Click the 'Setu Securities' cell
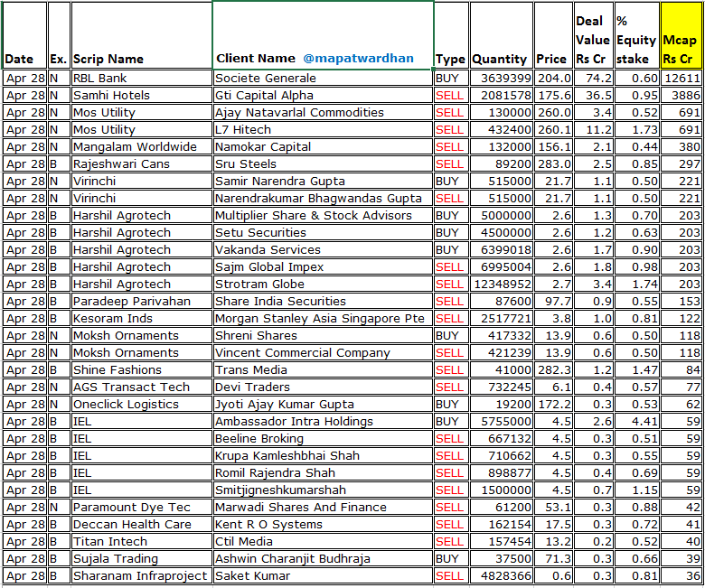Screen dimensions: 705x588 323,233
